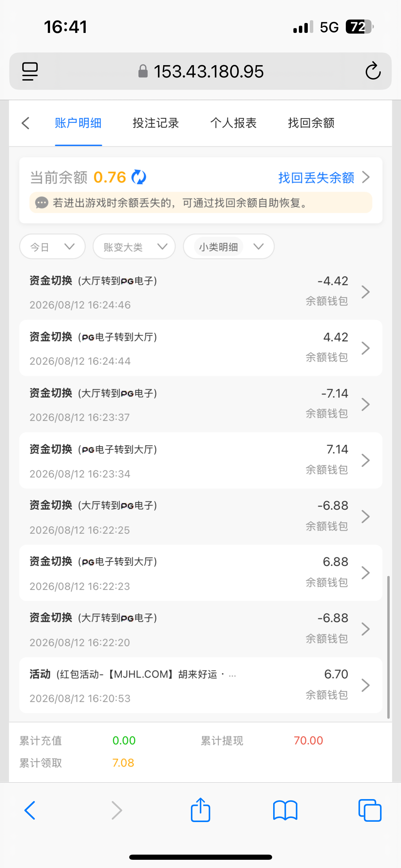This screenshot has height=868, width=401.
Task: Expand the 小类明细 subcategory dropdown
Action: coord(229,246)
